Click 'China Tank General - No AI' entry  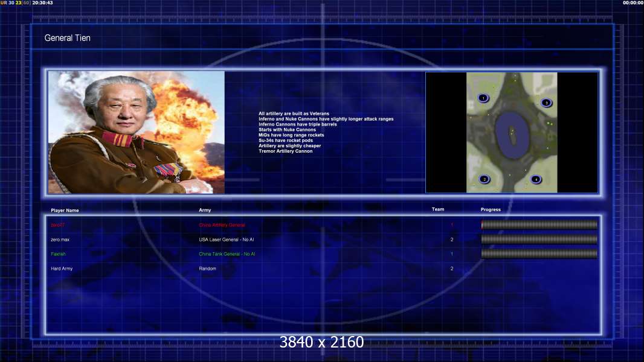coord(227,254)
